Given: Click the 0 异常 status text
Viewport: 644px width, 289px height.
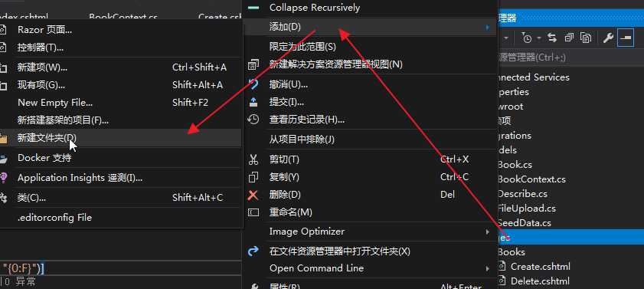Looking at the screenshot, I should coord(20,282).
